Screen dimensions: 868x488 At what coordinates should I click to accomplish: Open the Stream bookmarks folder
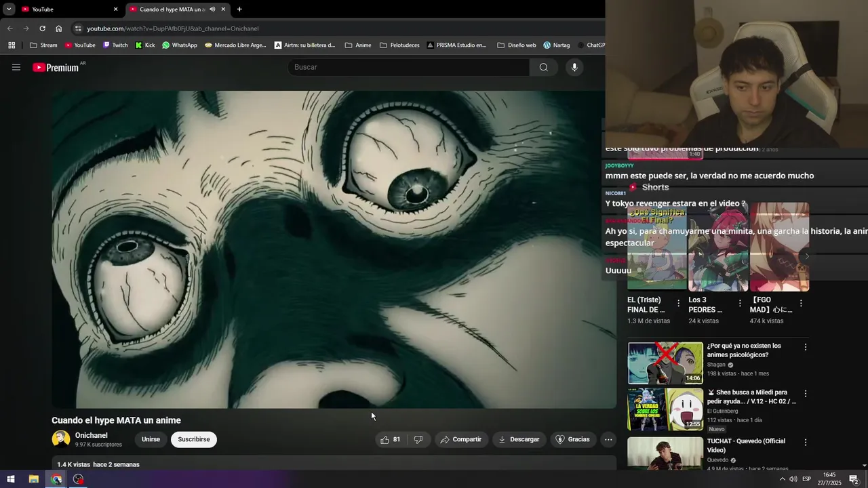coord(44,45)
